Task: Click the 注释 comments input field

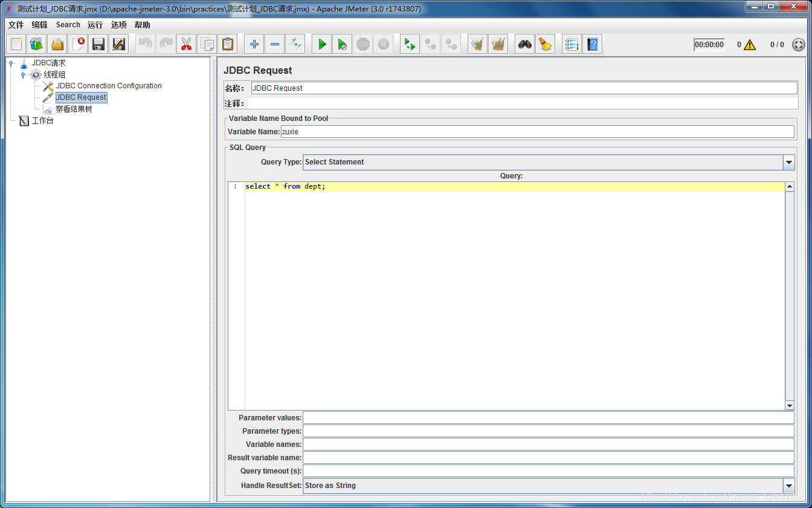Action: tap(523, 103)
